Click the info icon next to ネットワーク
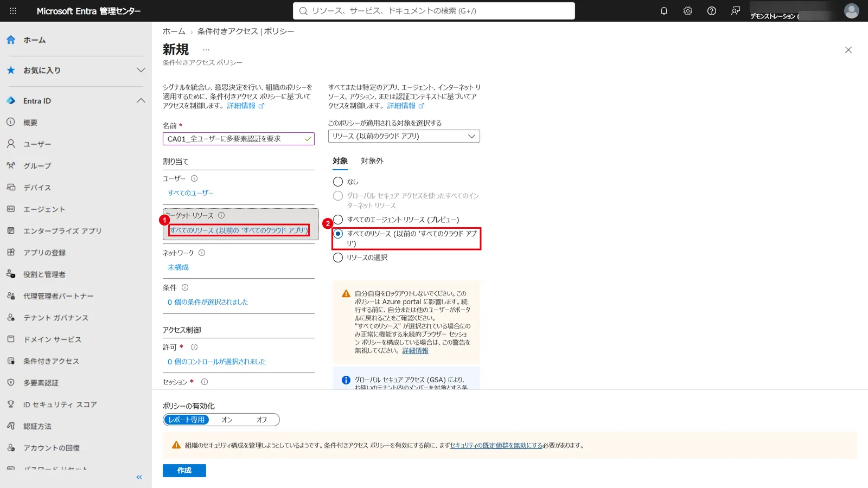Viewport: 868px width, 488px height. (x=202, y=253)
